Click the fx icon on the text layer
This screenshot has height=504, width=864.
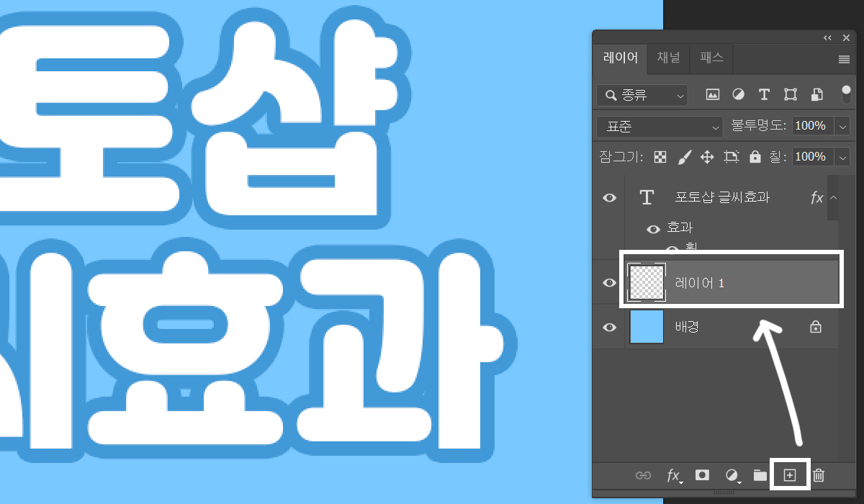click(x=816, y=198)
